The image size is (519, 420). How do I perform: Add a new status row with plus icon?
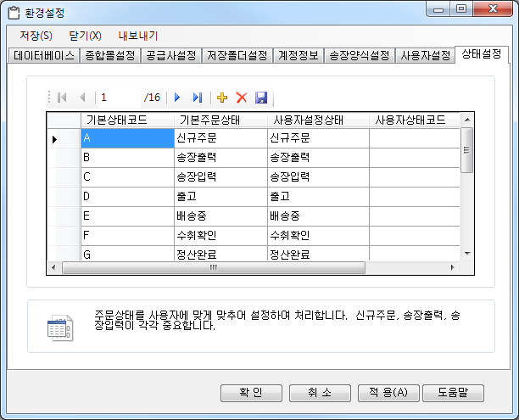click(222, 98)
